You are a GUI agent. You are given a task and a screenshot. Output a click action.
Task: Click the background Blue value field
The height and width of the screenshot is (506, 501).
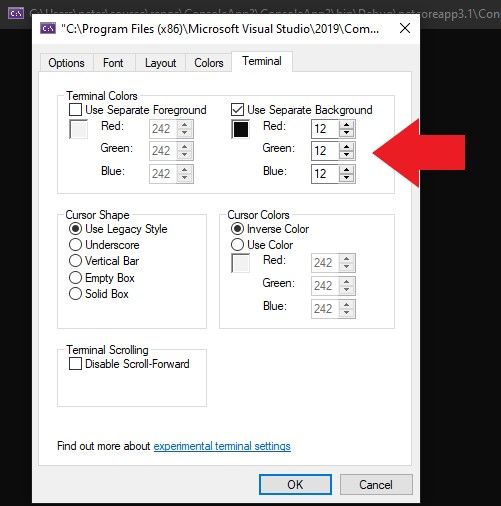(x=325, y=174)
